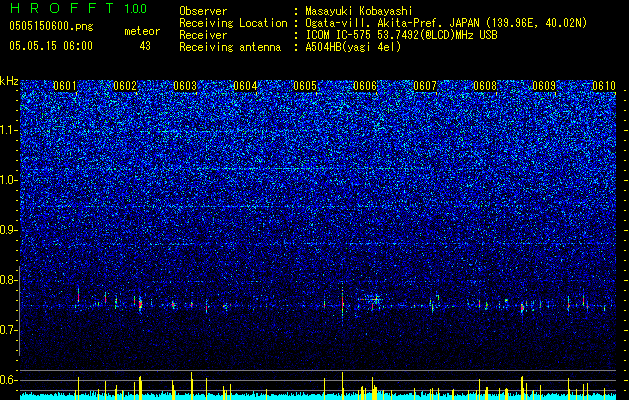Click the 0607 time marker
629x400 pixels.
coord(425,86)
